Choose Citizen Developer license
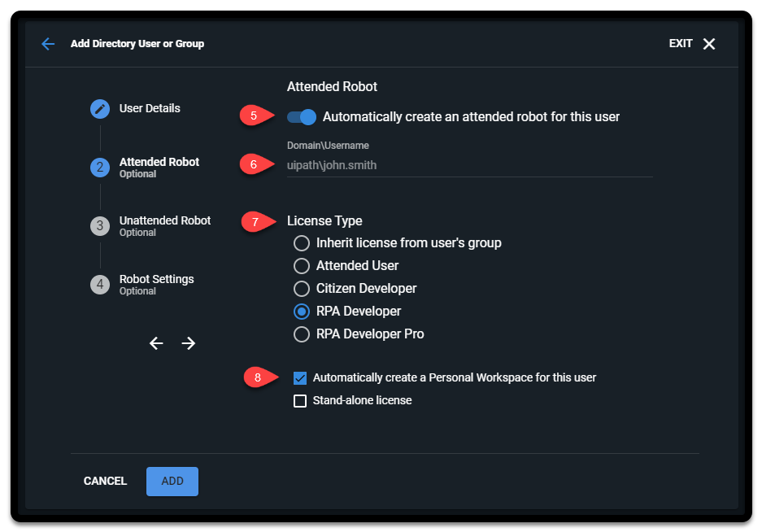This screenshot has width=762, height=532. tap(301, 288)
